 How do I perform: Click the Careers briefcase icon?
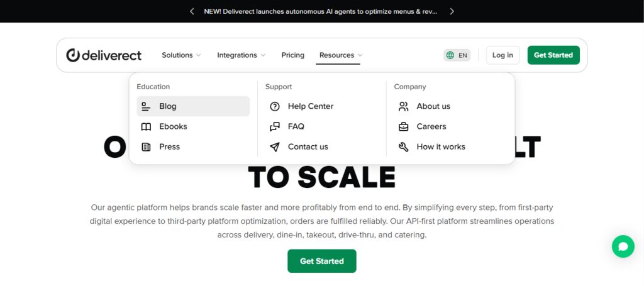tap(403, 127)
